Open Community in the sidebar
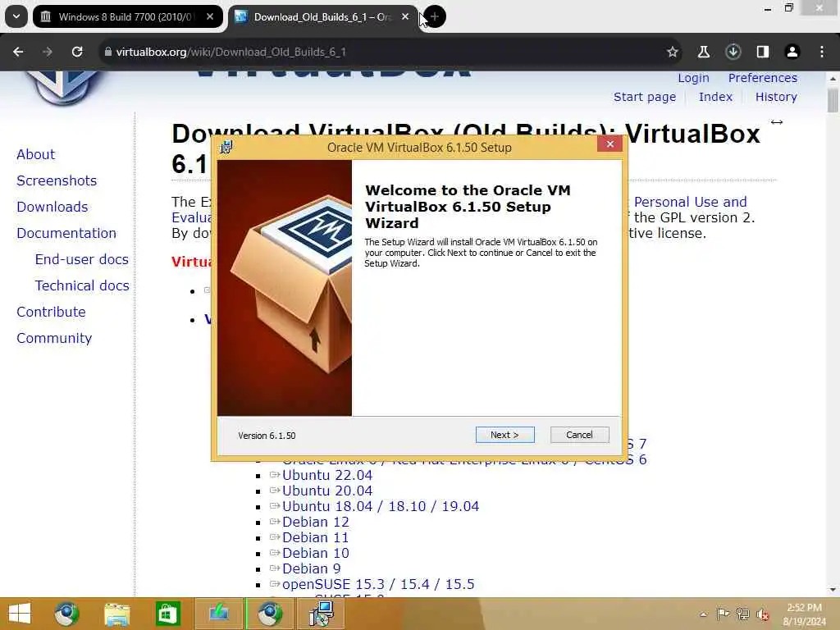 (54, 338)
